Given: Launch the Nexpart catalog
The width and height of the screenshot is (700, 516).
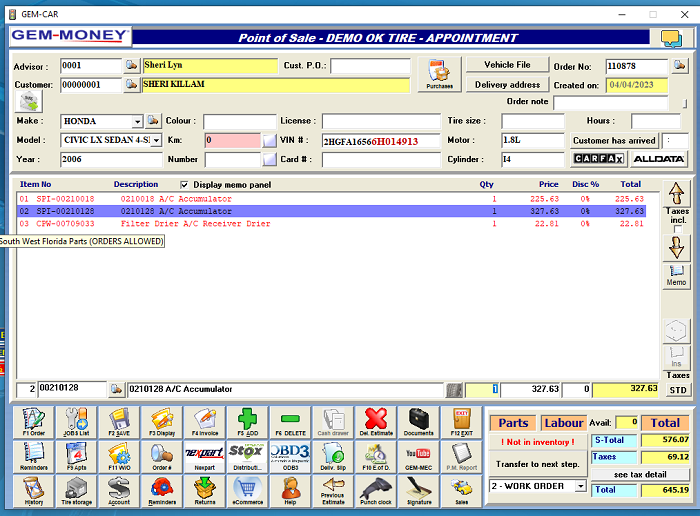Looking at the screenshot, I should click(204, 456).
